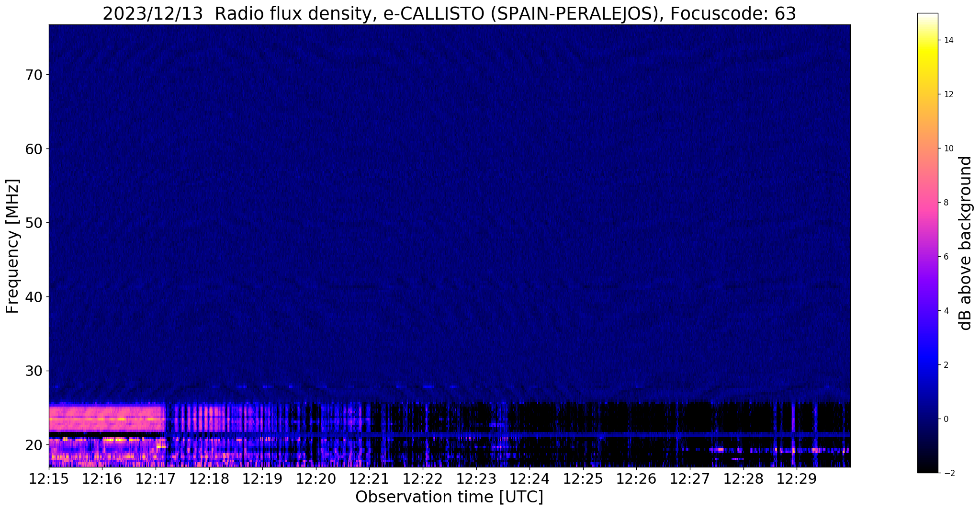The width and height of the screenshot is (980, 511).
Task: Click the 12:28 time tick label
Action: (x=743, y=478)
